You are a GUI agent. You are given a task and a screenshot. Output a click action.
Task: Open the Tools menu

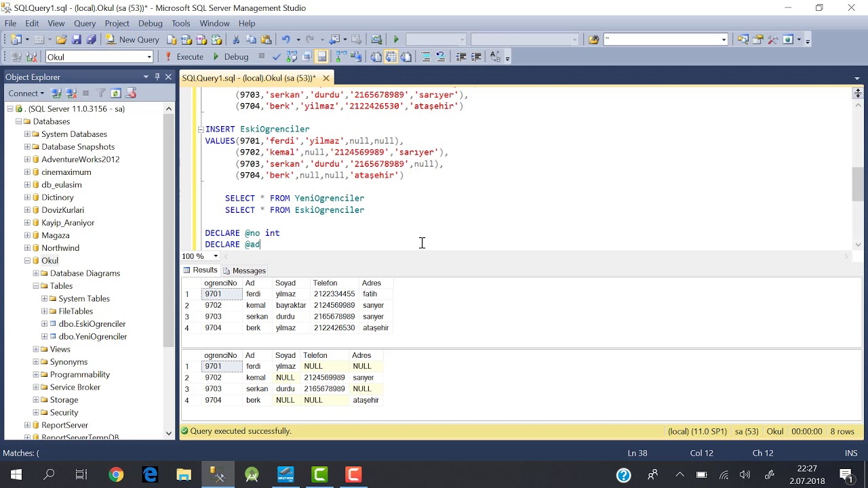point(180,23)
